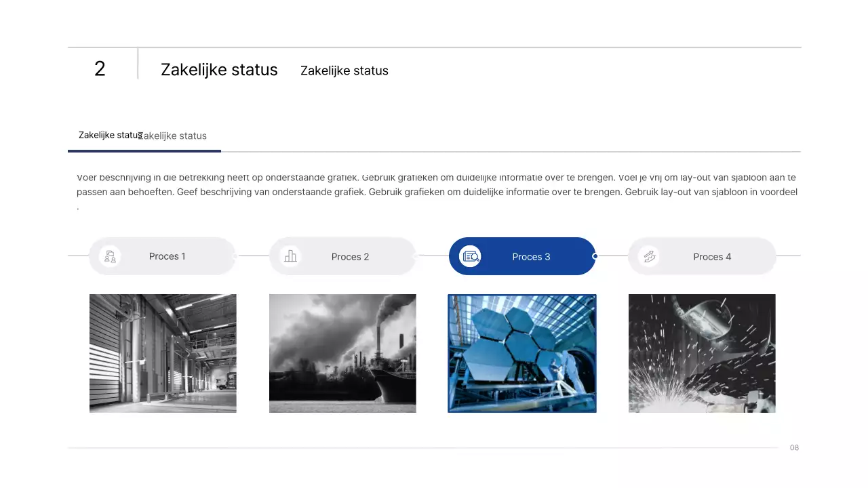This screenshot has height=488, width=868.
Task: Choose the highlighted Proces 3 label
Action: tap(531, 257)
